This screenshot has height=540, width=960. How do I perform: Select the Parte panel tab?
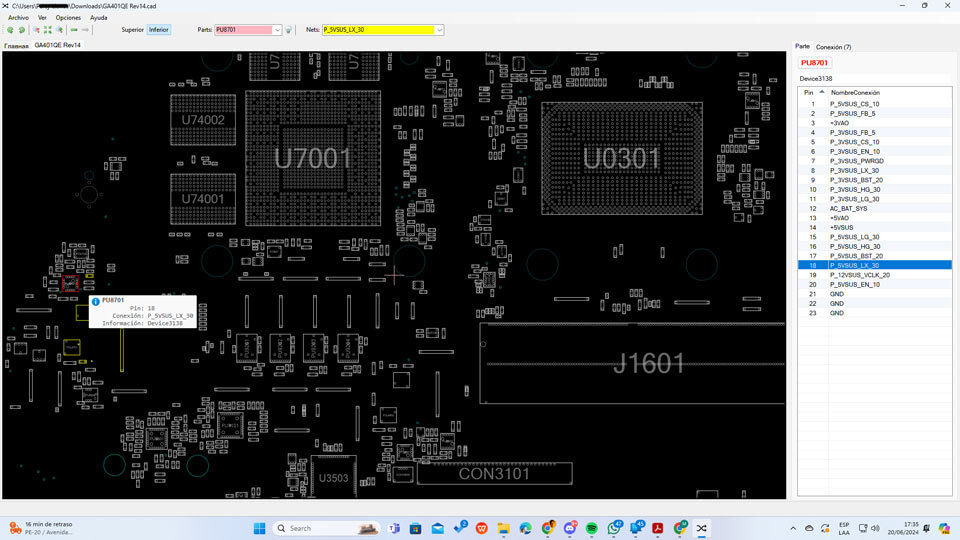(802, 47)
